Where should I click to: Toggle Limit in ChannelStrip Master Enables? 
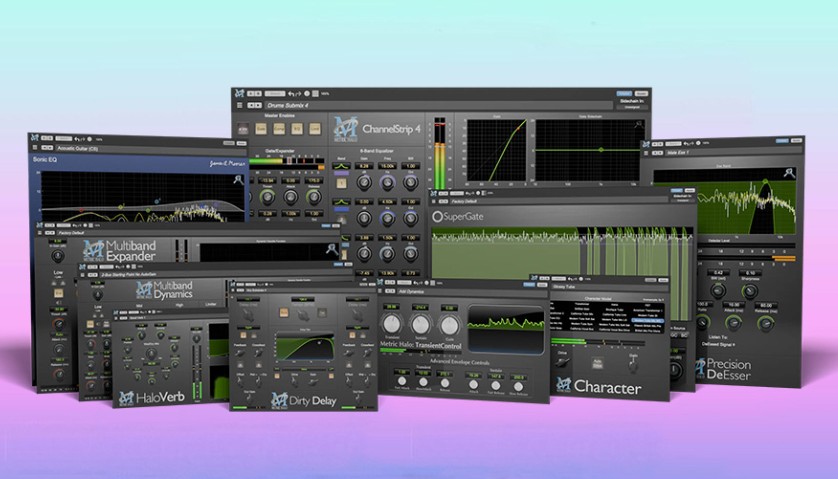pos(315,129)
